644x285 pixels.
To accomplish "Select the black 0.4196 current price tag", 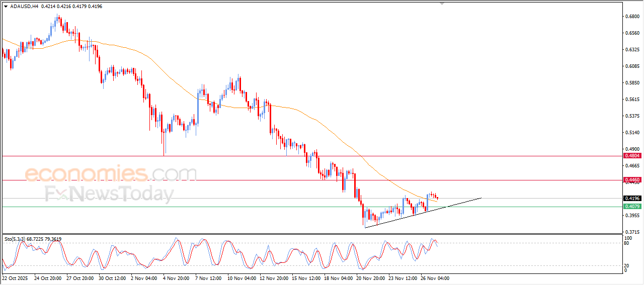I will [632, 199].
